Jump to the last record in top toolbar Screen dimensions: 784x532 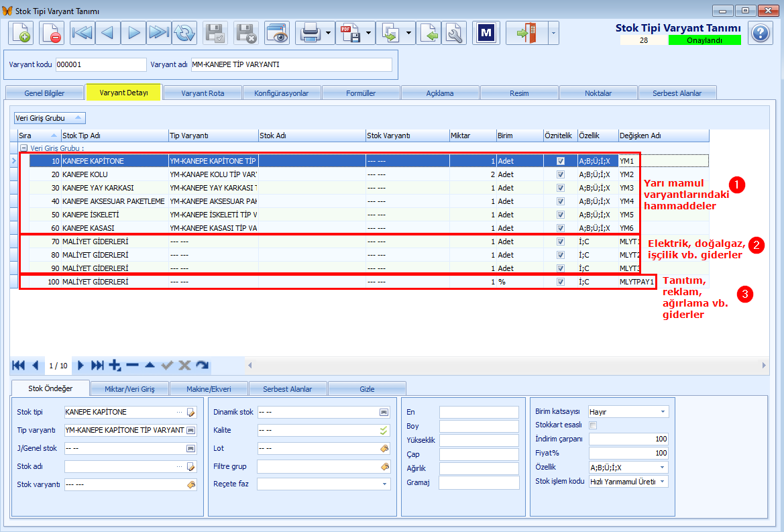(x=159, y=33)
